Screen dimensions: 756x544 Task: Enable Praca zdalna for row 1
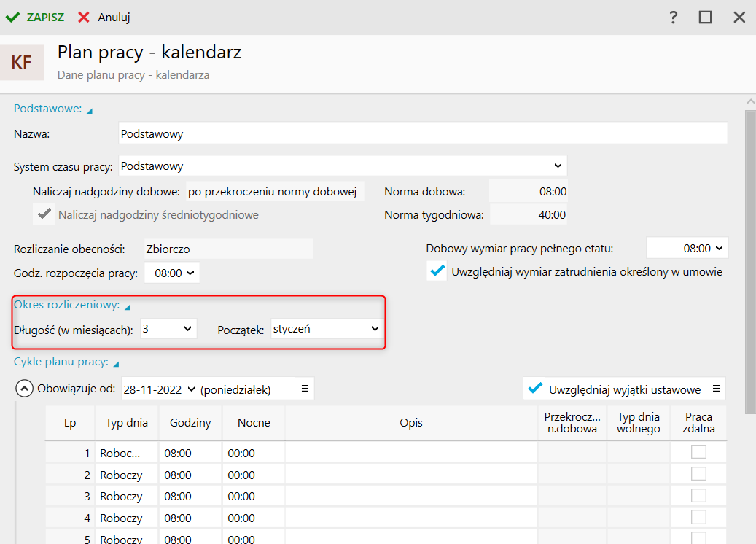click(x=698, y=453)
